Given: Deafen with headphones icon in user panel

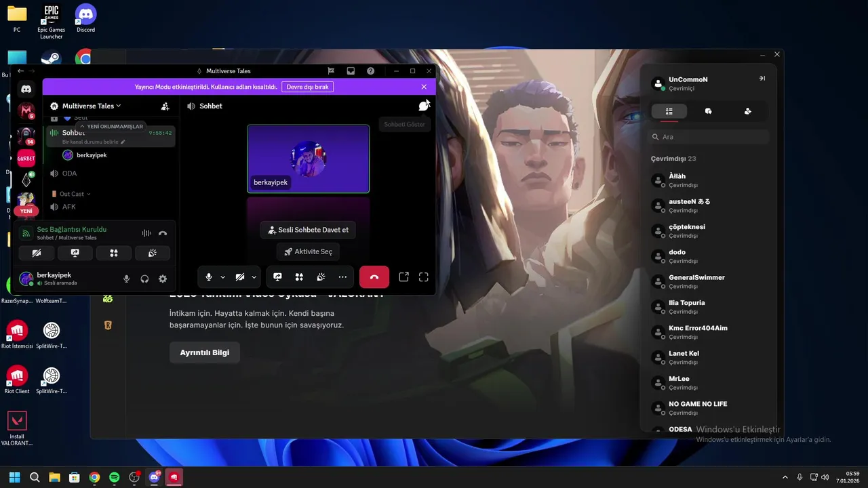Looking at the screenshot, I should pyautogui.click(x=144, y=279).
